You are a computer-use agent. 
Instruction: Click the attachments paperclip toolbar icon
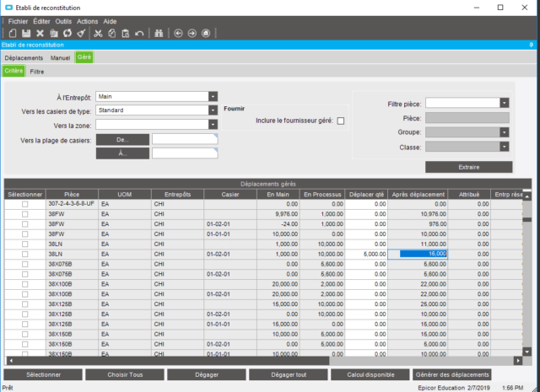tap(54, 34)
